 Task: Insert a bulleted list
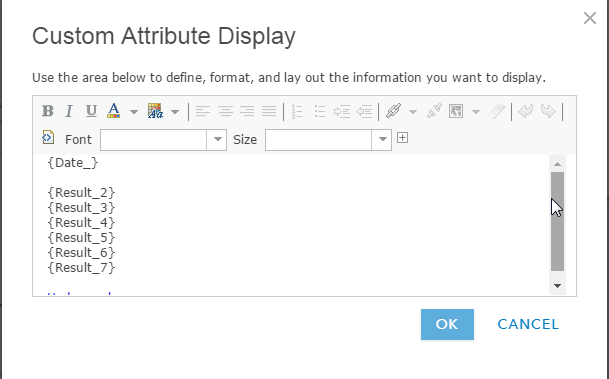tap(320, 111)
